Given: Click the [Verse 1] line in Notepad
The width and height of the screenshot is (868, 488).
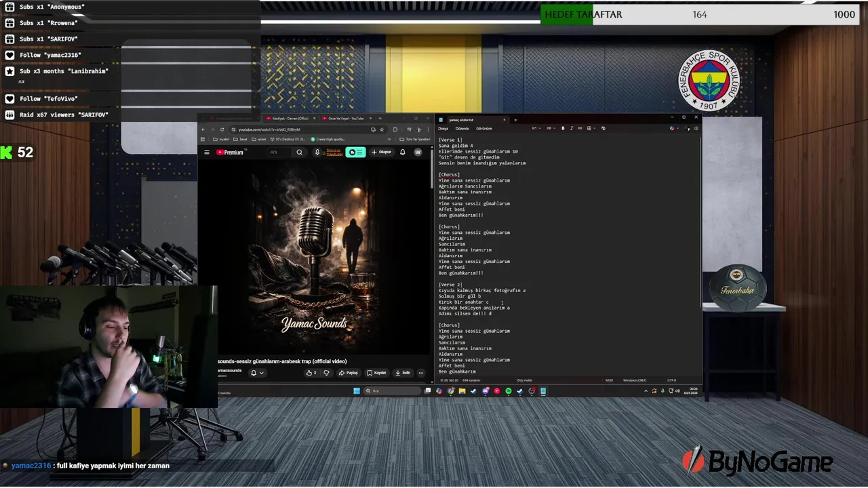Looking at the screenshot, I should [450, 140].
